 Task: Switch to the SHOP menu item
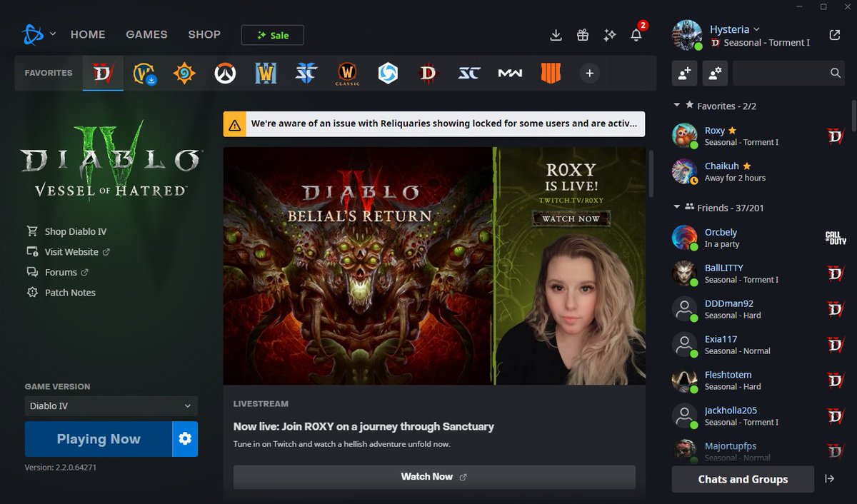point(204,34)
